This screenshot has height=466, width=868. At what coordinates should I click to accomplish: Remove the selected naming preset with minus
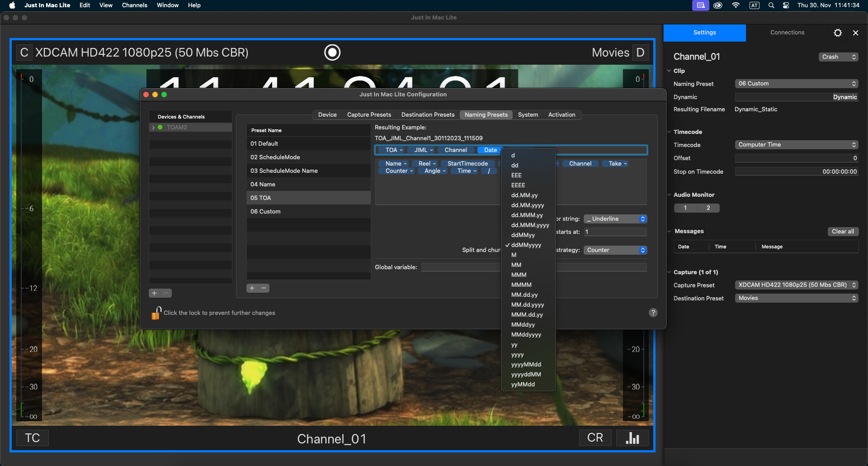tap(264, 288)
